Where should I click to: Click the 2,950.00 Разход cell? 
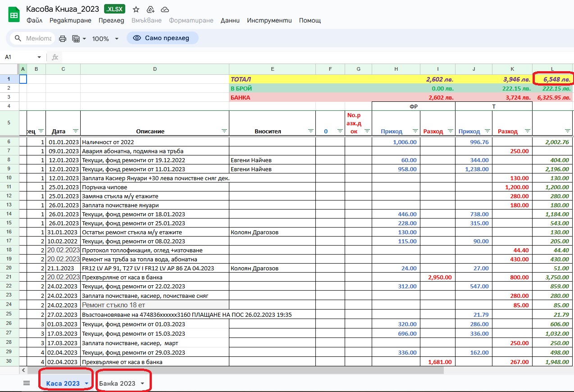tap(437, 278)
